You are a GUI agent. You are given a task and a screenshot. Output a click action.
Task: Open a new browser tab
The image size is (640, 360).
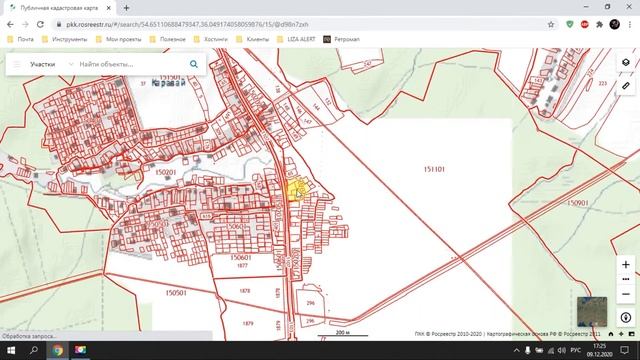pos(127,8)
